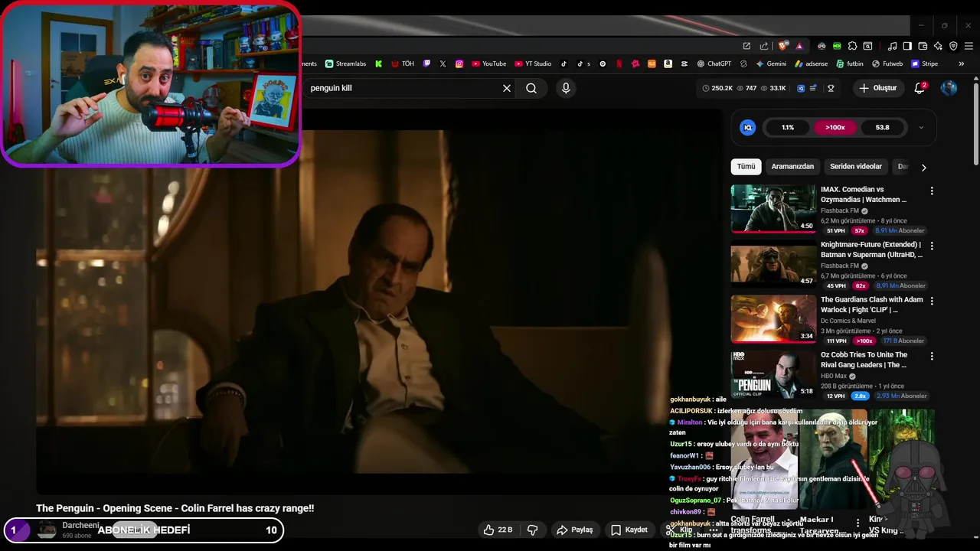This screenshot has width=980, height=551.
Task: Open options menu for Guardians Clash video
Action: pyautogui.click(x=932, y=301)
